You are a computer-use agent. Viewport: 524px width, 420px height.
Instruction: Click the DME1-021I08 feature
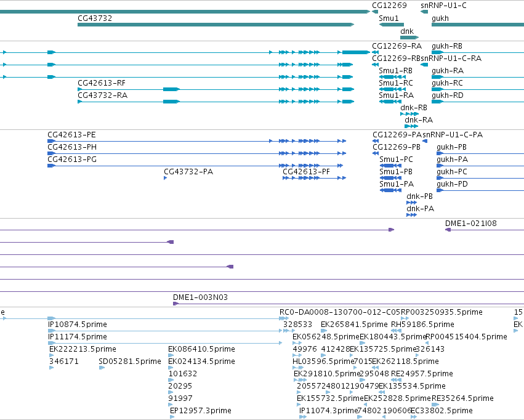point(485,230)
